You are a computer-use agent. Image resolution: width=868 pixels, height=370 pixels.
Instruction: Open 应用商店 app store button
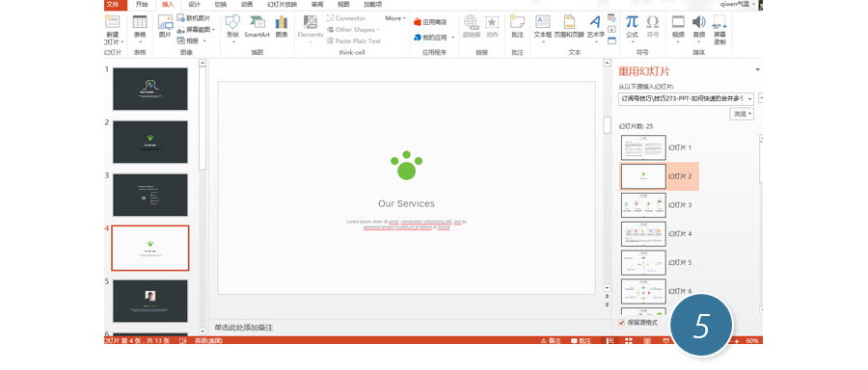[x=430, y=22]
